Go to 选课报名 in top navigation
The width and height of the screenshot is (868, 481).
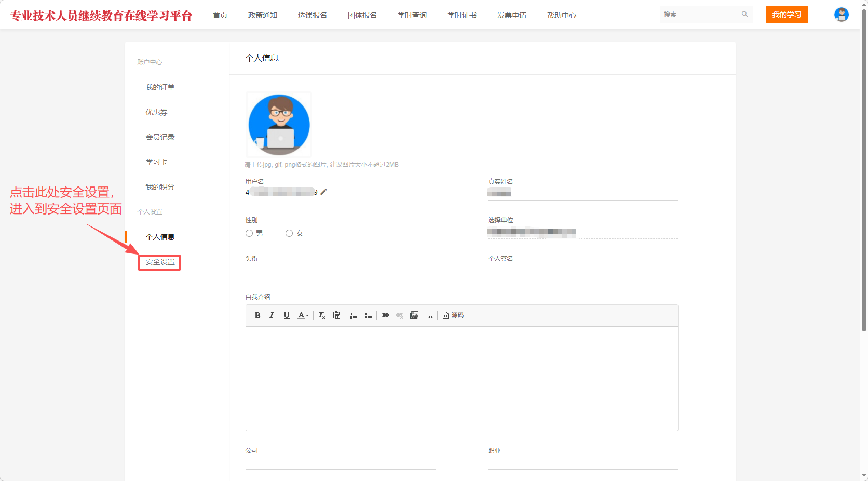(x=313, y=15)
